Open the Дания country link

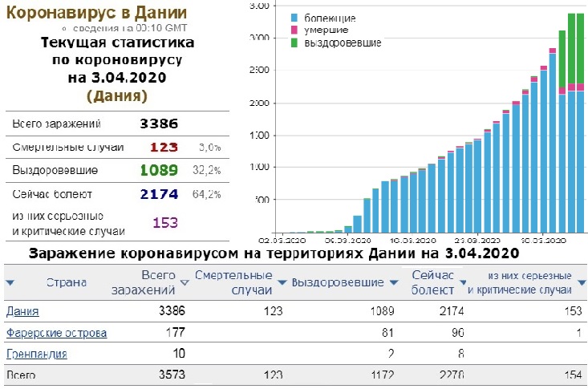tap(22, 311)
